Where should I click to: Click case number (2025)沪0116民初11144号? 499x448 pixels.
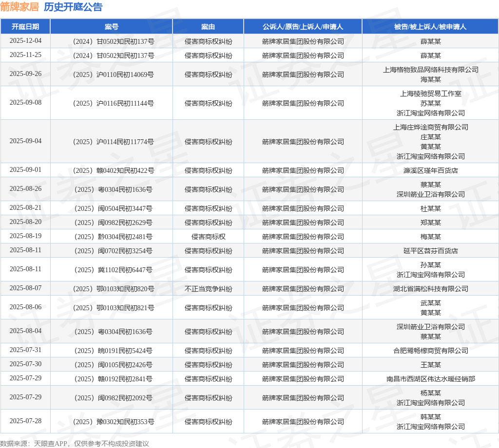(x=114, y=103)
